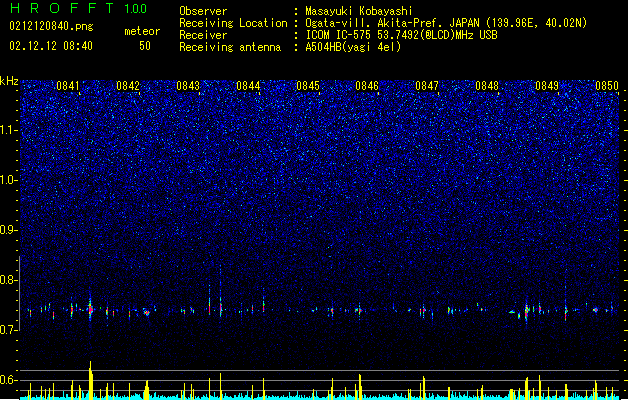The width and height of the screenshot is (629, 400).
Task: Click the 1.0 frequency axis label
Action: pos(9,180)
